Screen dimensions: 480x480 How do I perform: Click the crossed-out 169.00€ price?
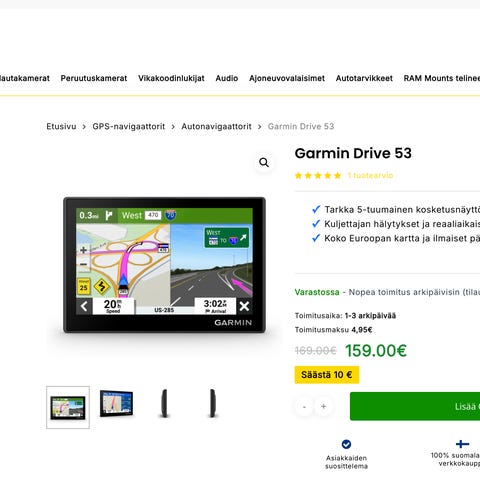[x=316, y=351]
